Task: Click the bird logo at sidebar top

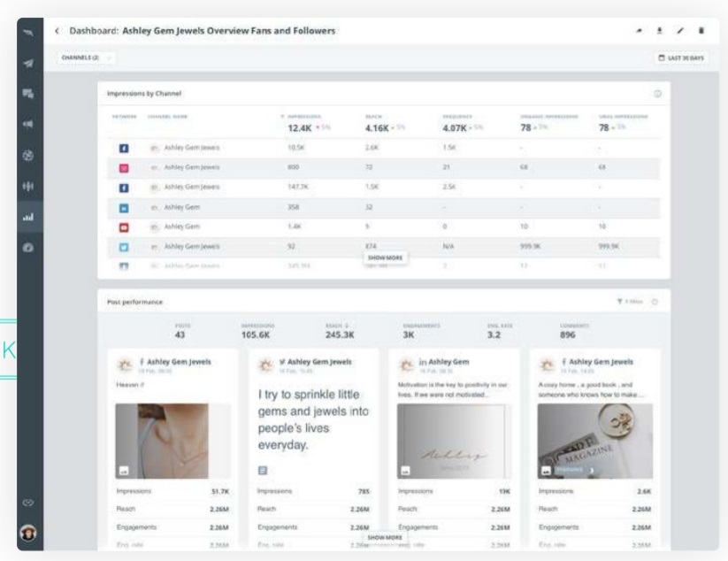Action: coord(28,33)
